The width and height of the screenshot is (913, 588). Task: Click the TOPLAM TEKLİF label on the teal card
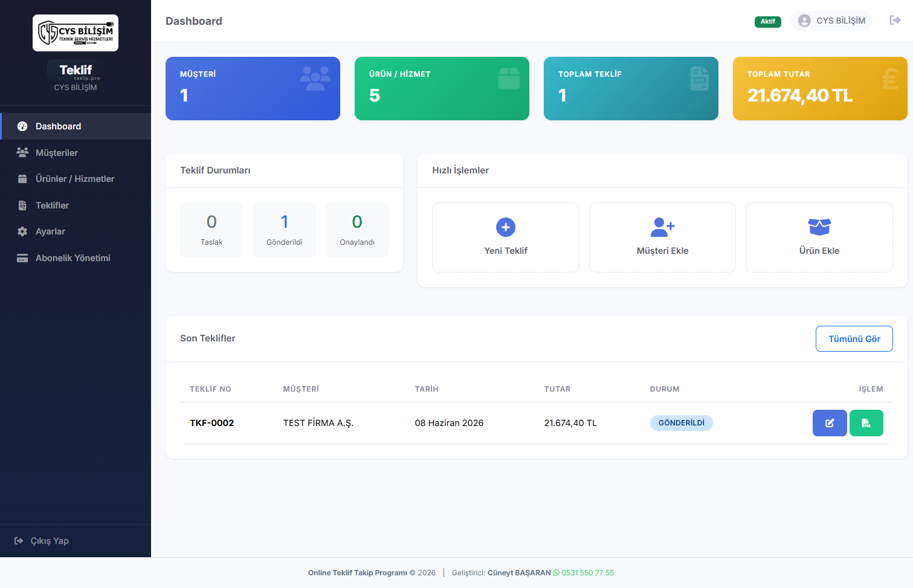coord(590,74)
